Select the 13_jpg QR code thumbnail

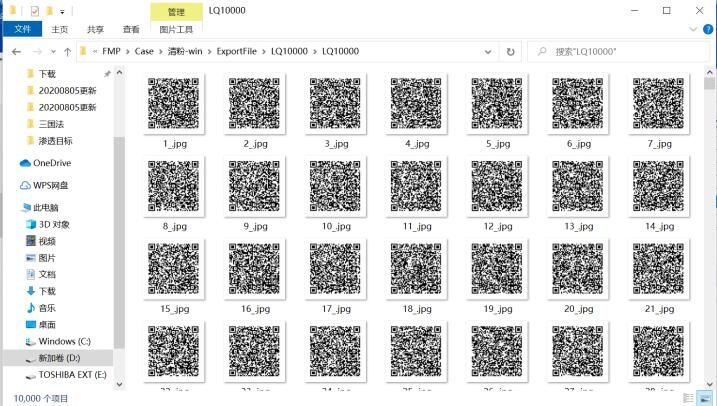[x=578, y=186]
